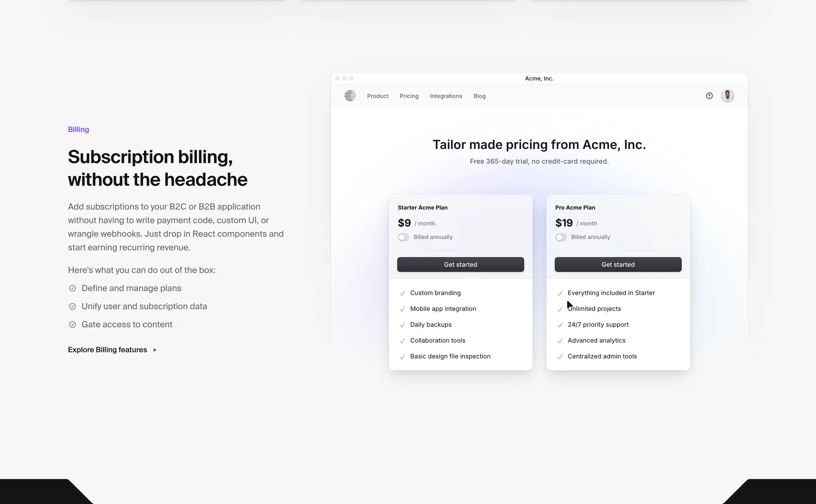The image size is (816, 504).
Task: Click the checkmark next to 24/7 priority support
Action: pos(560,325)
